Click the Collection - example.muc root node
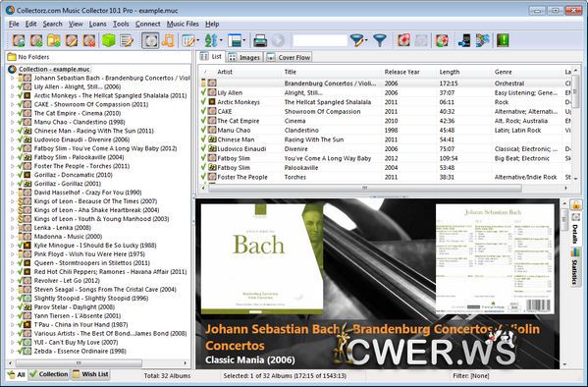The height and width of the screenshot is (387, 588). tap(54, 70)
